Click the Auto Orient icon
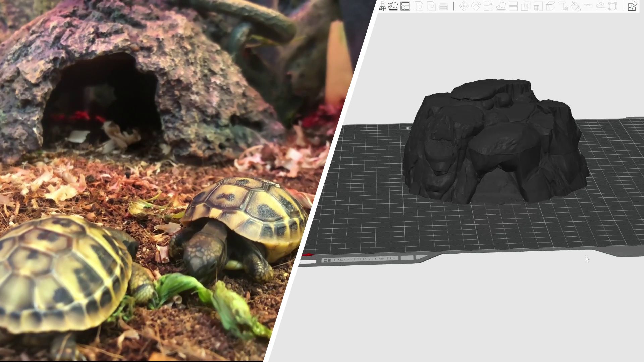 [393, 6]
